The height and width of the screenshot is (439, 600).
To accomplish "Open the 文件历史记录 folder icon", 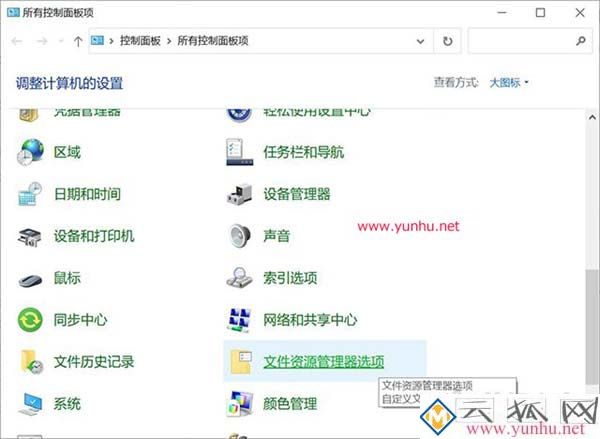I will point(31,362).
